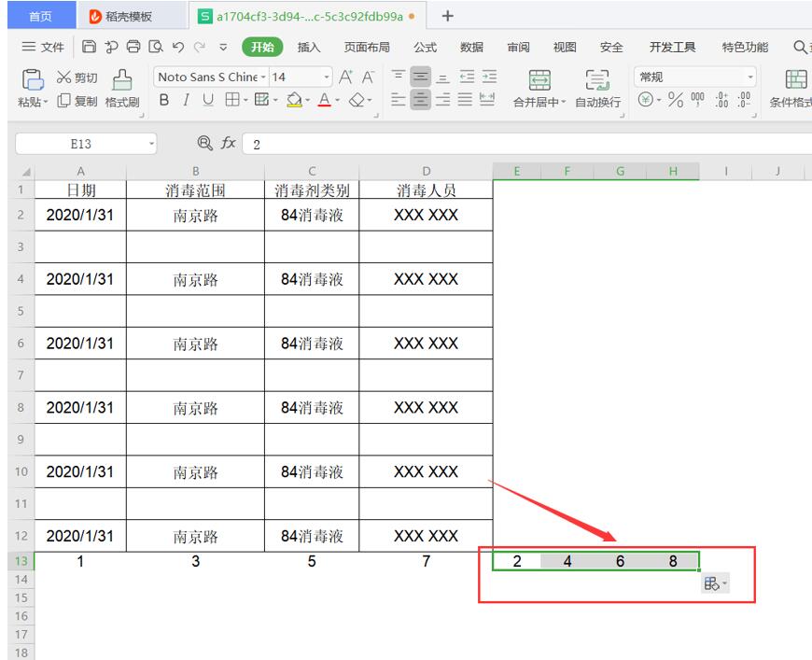Align text to bottom of cell
812x660 pixels.
[442, 77]
